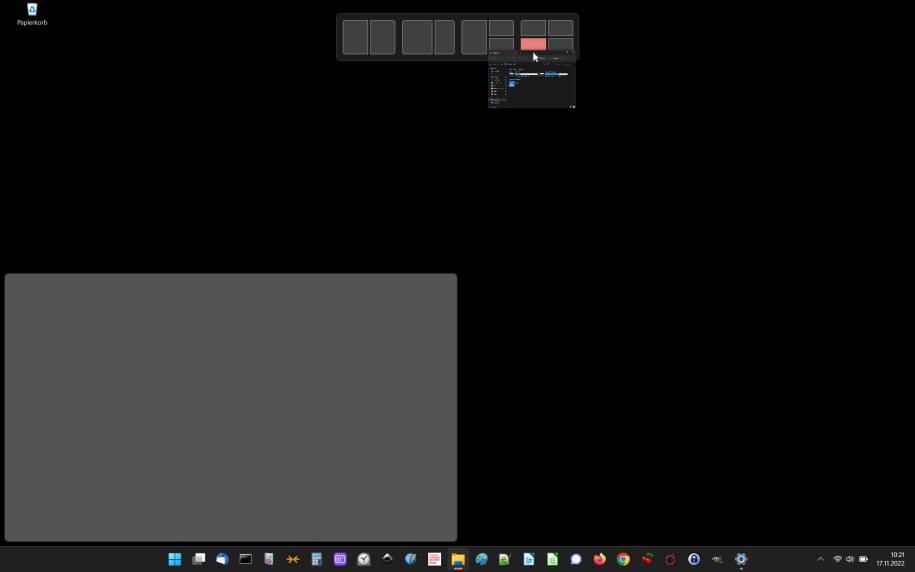Open the Settings gear in taskbar
The width and height of the screenshot is (915, 572).
(741, 559)
